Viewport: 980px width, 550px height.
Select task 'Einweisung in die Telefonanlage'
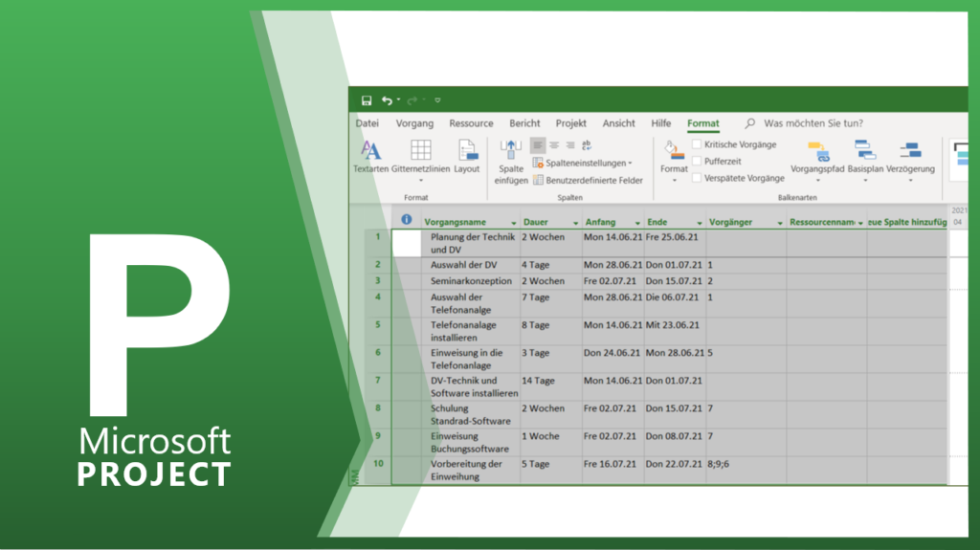click(x=466, y=359)
